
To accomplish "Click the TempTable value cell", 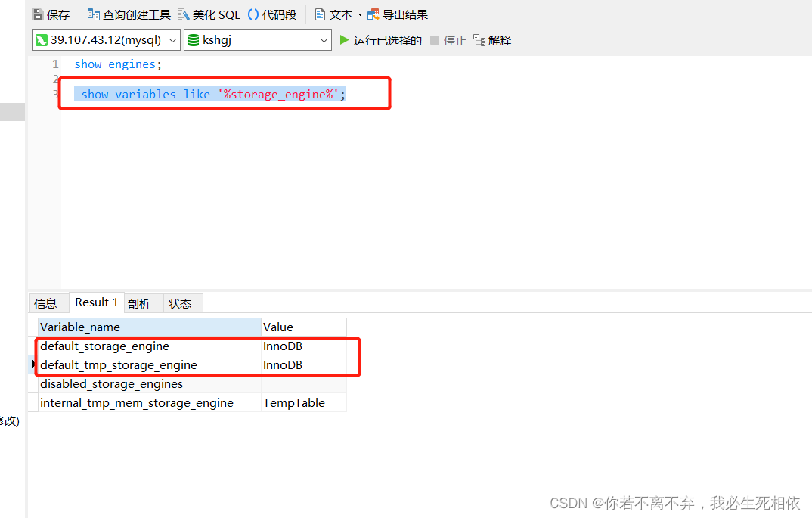I will [x=304, y=403].
